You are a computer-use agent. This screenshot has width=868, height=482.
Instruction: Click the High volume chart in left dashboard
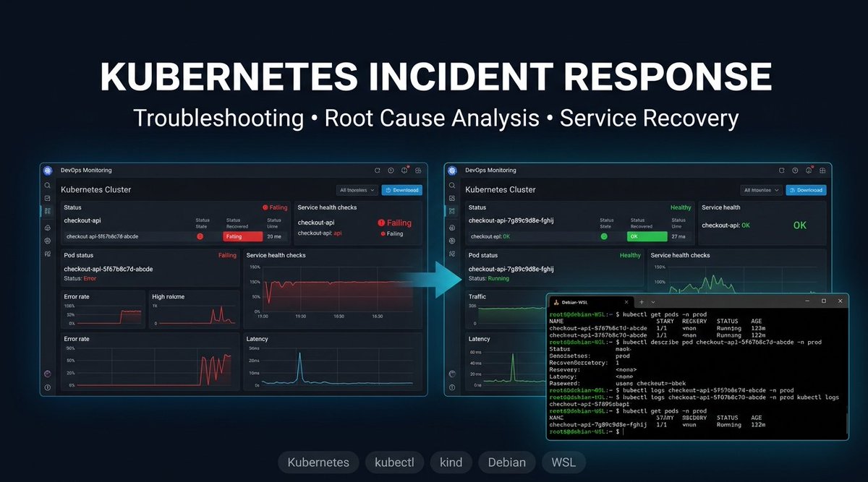(x=194, y=309)
